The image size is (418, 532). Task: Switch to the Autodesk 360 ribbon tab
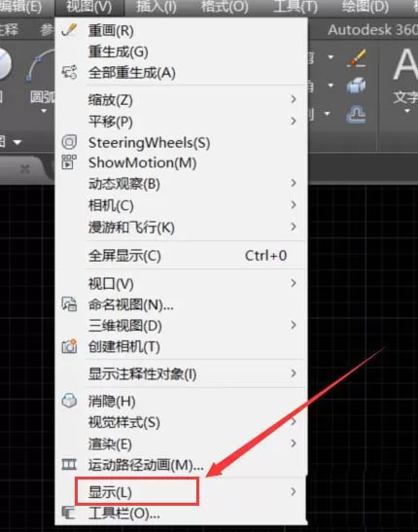pyautogui.click(x=373, y=30)
